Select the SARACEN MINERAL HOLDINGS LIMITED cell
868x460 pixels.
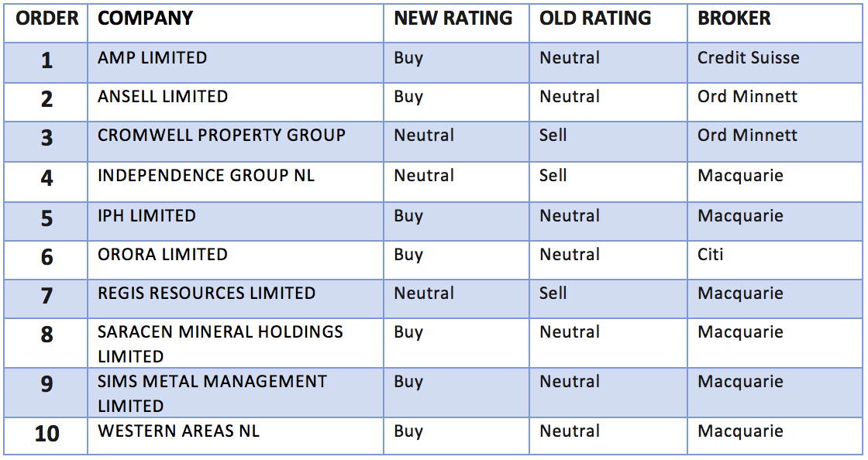pos(220,344)
